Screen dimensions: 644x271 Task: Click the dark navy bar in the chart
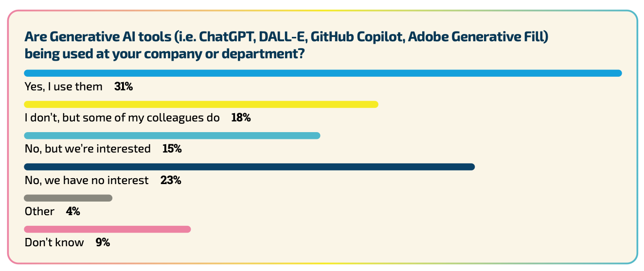(249, 167)
